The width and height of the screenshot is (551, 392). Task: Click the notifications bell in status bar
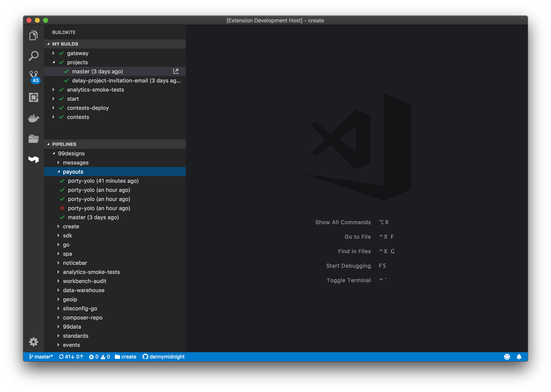(519, 357)
